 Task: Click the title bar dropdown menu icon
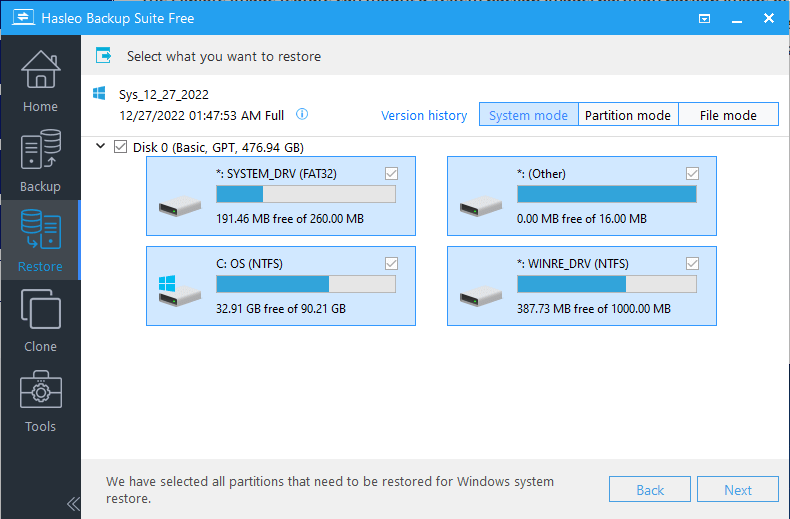click(x=705, y=18)
